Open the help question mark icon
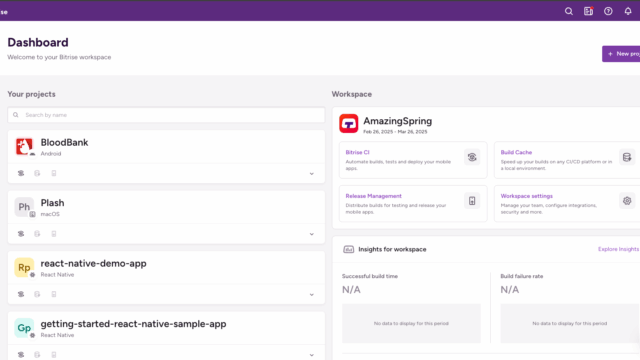Viewport: 640px width, 360px height. (x=608, y=11)
